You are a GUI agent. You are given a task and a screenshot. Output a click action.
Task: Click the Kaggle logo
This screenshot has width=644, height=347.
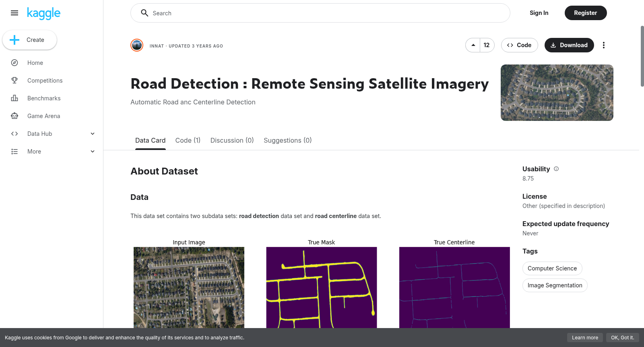[x=43, y=13]
